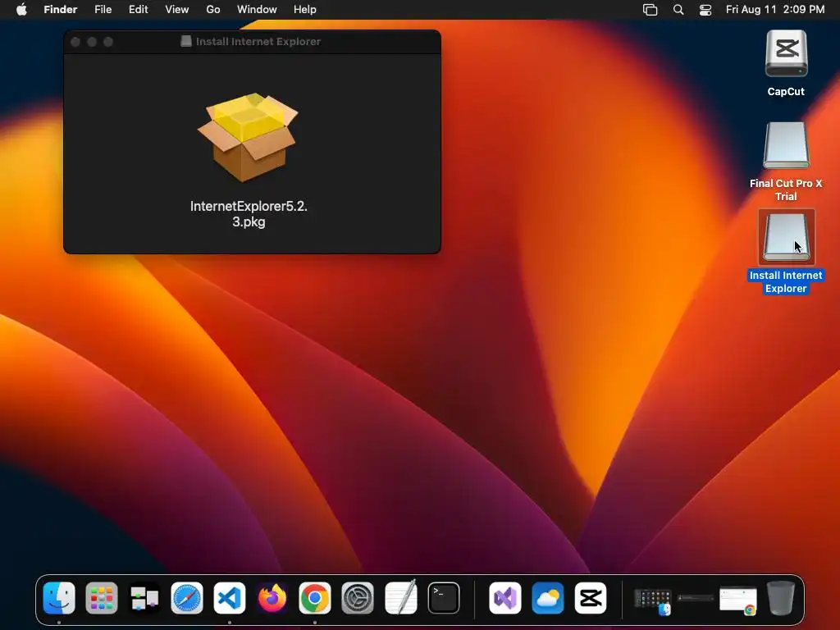Open minimized Launchpad window thumbnail in Dock
Image resolution: width=840 pixels, height=630 pixels.
(652, 600)
